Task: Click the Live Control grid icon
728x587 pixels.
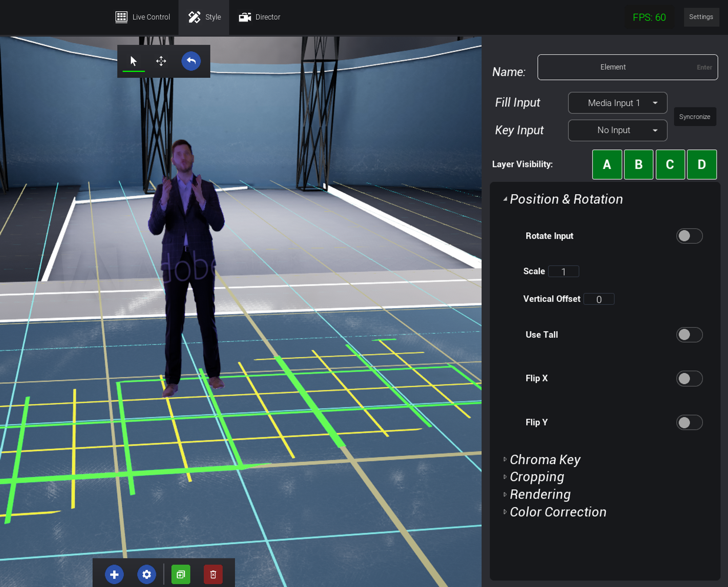Action: (121, 17)
